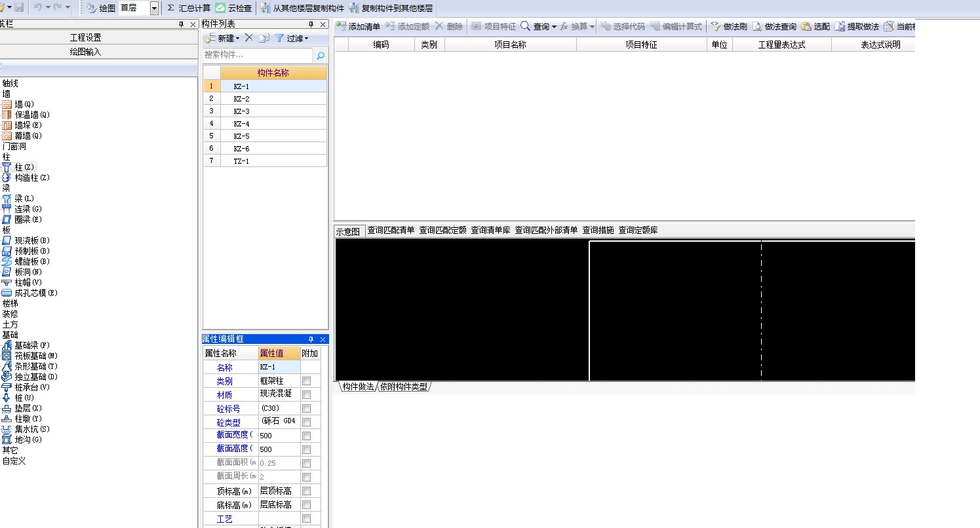The width and height of the screenshot is (980, 528).
Task: Select component KZ-5 in list
Action: click(265, 136)
